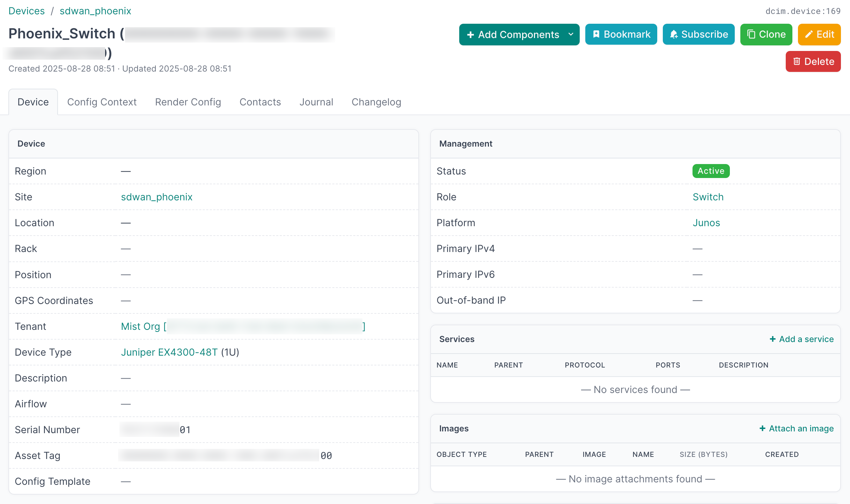Click the Mist Org tenant link
Viewport: 850px width, 504px height.
click(140, 326)
